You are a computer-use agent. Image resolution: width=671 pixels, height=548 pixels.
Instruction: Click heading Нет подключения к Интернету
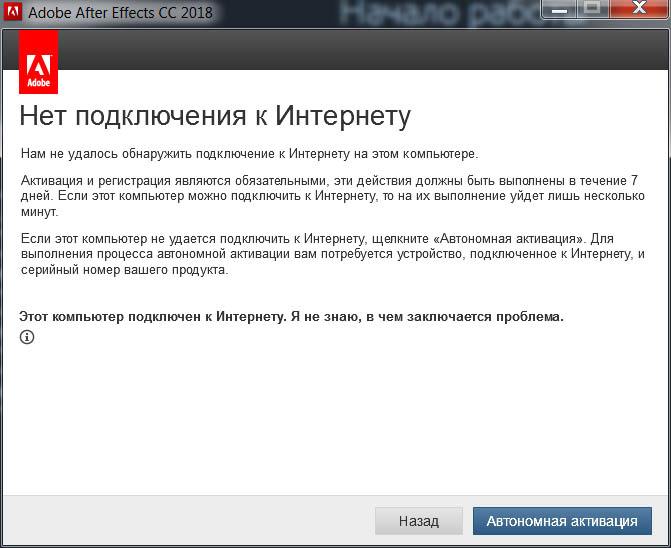tap(215, 116)
